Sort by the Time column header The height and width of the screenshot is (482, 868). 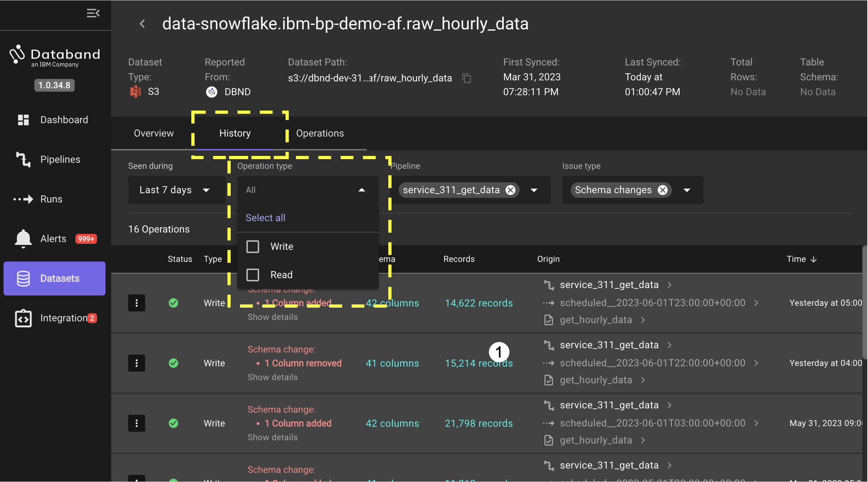coord(801,259)
